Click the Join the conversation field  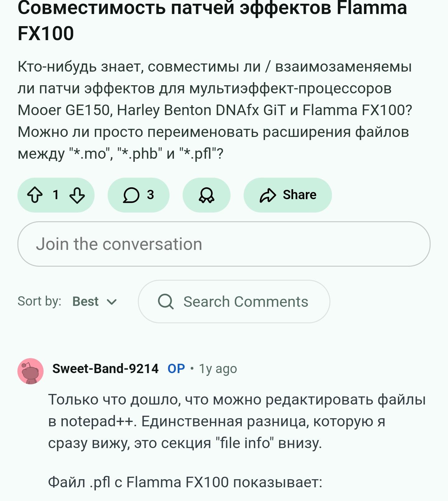pos(224,244)
